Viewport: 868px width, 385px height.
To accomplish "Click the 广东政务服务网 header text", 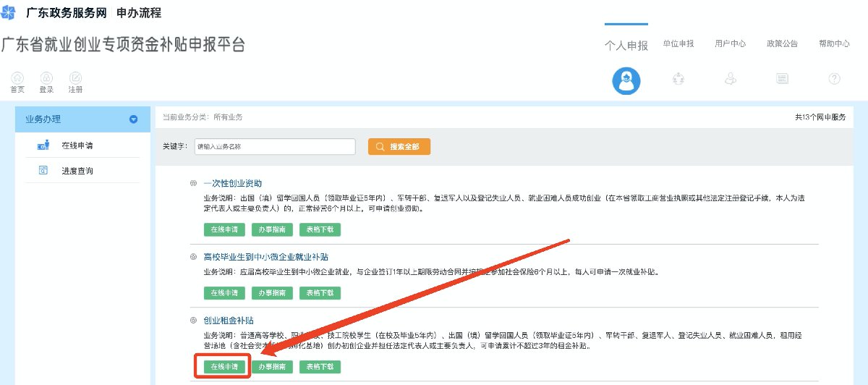I will pos(67,13).
